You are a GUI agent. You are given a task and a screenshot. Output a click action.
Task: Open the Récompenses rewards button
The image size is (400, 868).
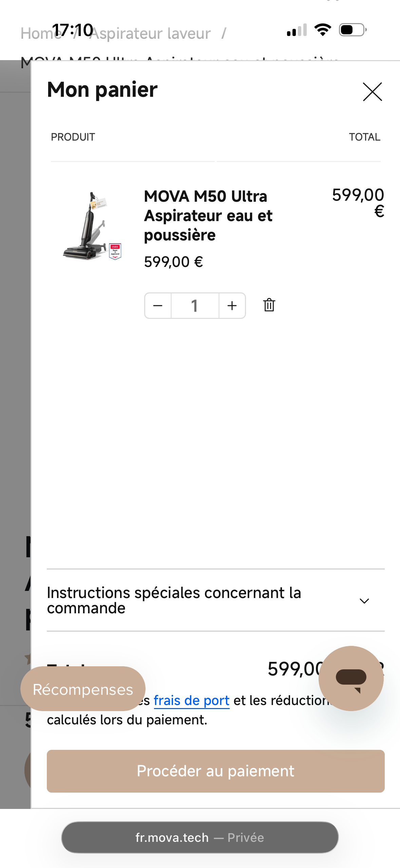(83, 689)
